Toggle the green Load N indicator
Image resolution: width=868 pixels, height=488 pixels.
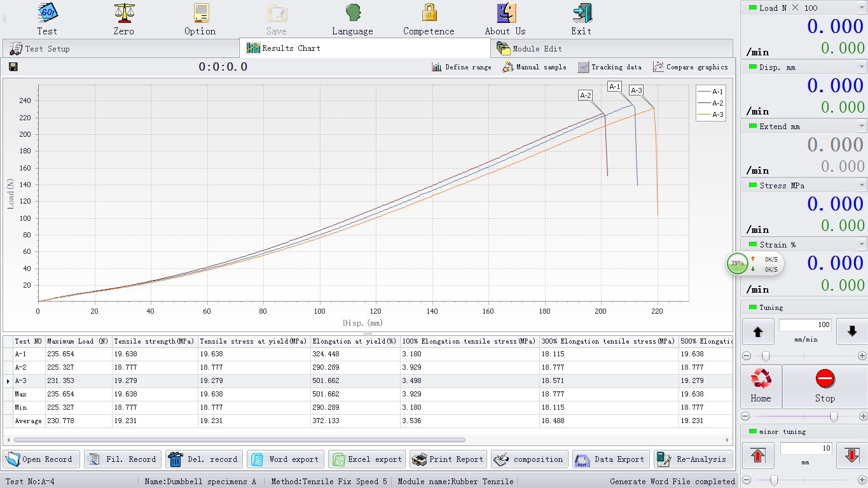coord(753,8)
